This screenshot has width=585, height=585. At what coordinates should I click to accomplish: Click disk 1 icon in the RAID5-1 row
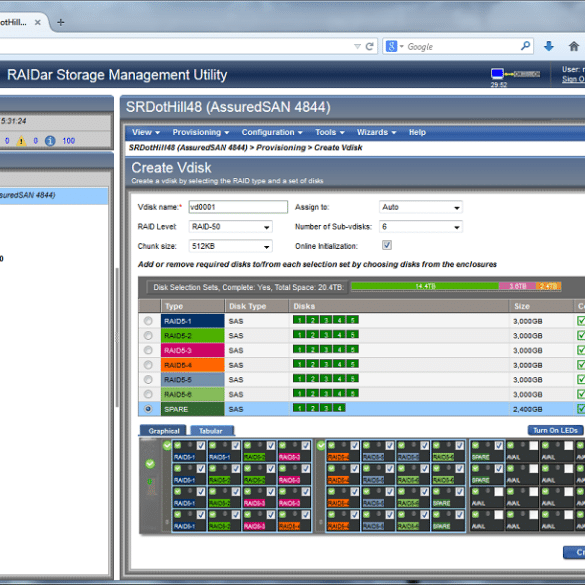(x=299, y=320)
